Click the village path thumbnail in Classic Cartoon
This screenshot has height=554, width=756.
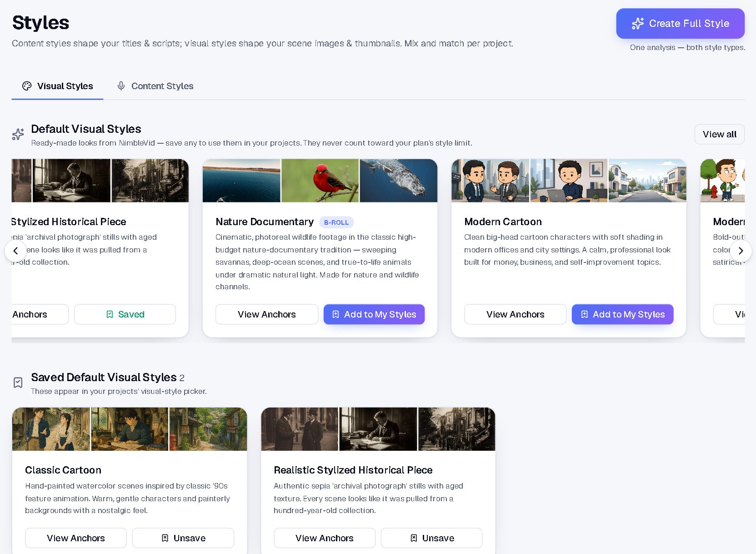pos(208,429)
